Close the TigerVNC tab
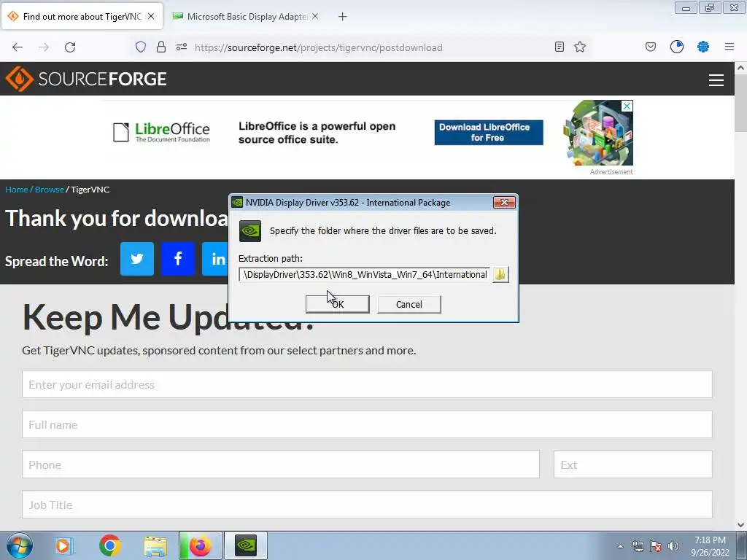Viewport: 747px width, 560px height. [x=151, y=16]
